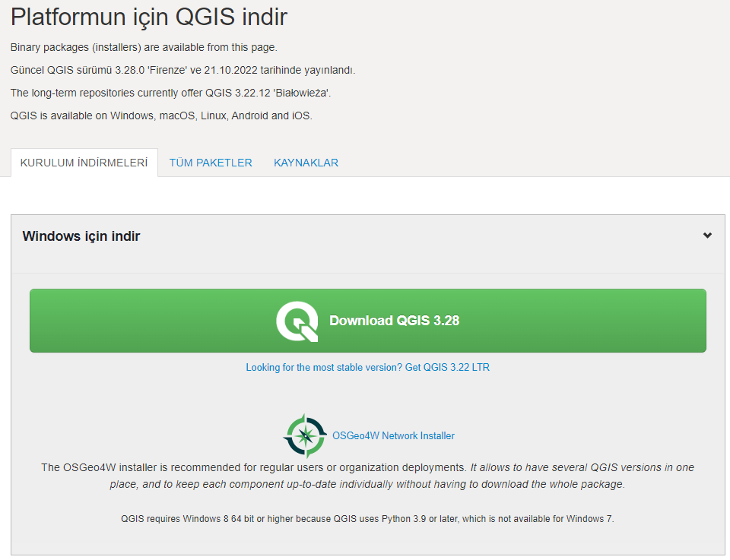Click the Platformun için QGIS indir title
The height and width of the screenshot is (560, 730).
click(149, 17)
